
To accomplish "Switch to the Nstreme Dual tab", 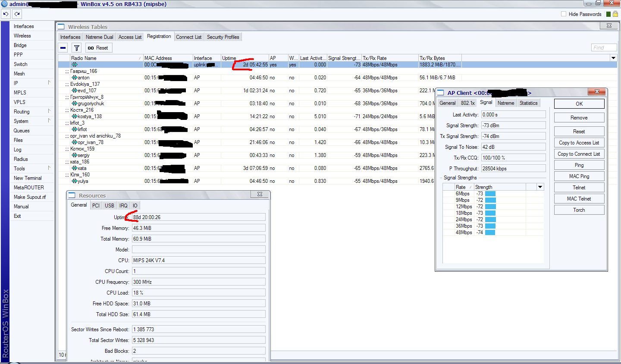I will 99,37.
